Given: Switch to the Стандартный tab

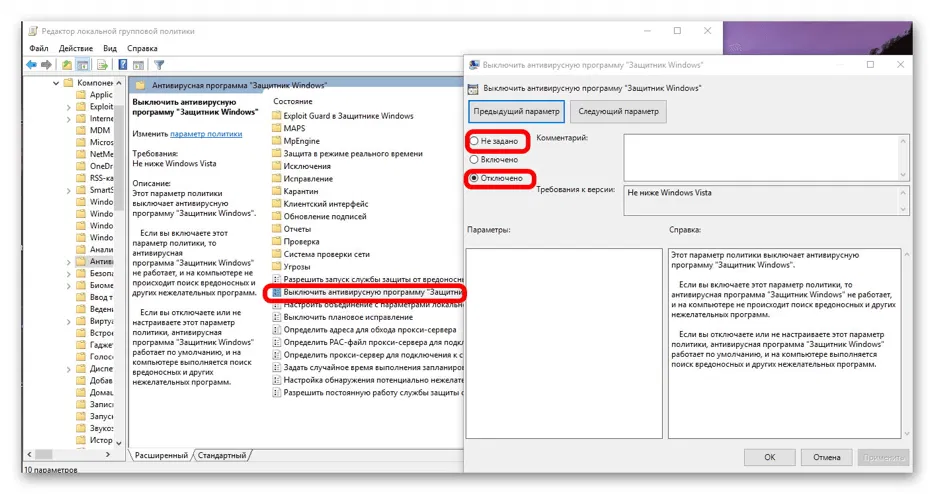Looking at the screenshot, I should [x=222, y=455].
